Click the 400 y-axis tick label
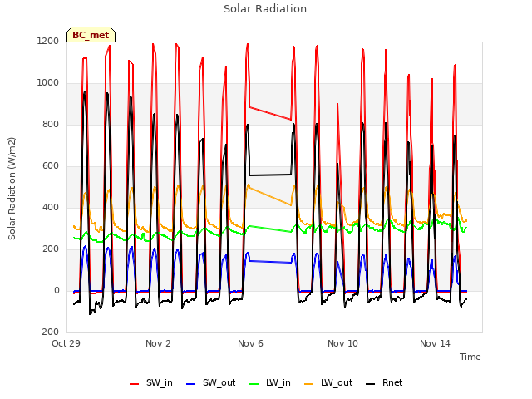532x399 pixels. [x=51, y=208]
